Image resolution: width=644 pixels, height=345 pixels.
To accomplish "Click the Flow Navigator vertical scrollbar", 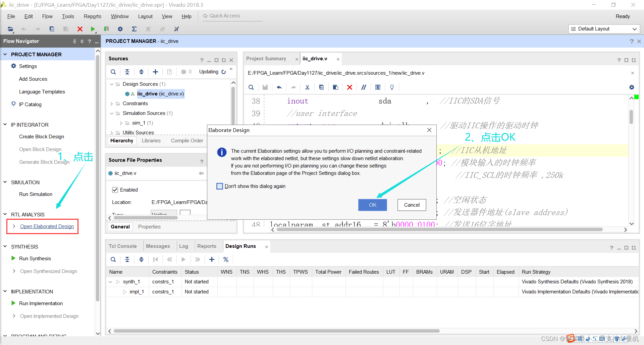I will point(98,178).
